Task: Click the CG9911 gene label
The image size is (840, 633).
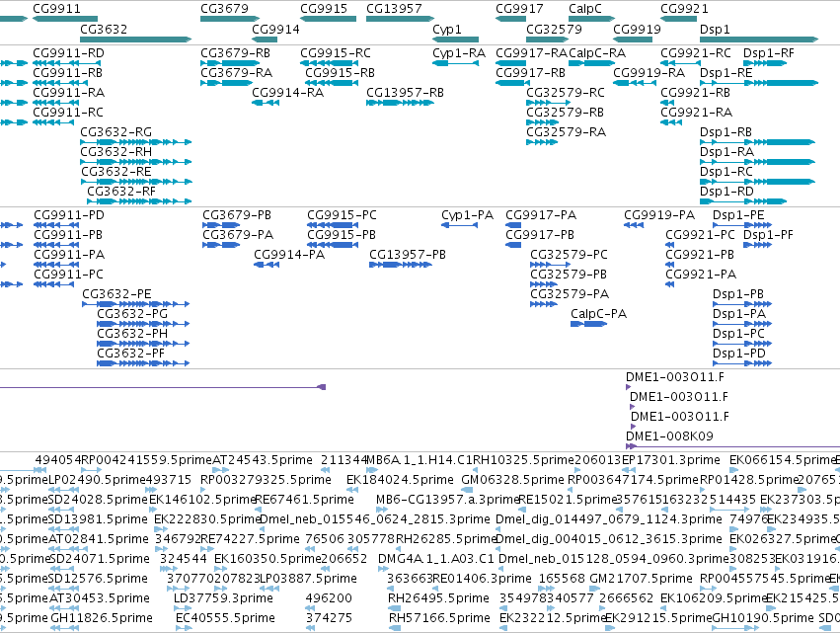Action: tap(57, 9)
